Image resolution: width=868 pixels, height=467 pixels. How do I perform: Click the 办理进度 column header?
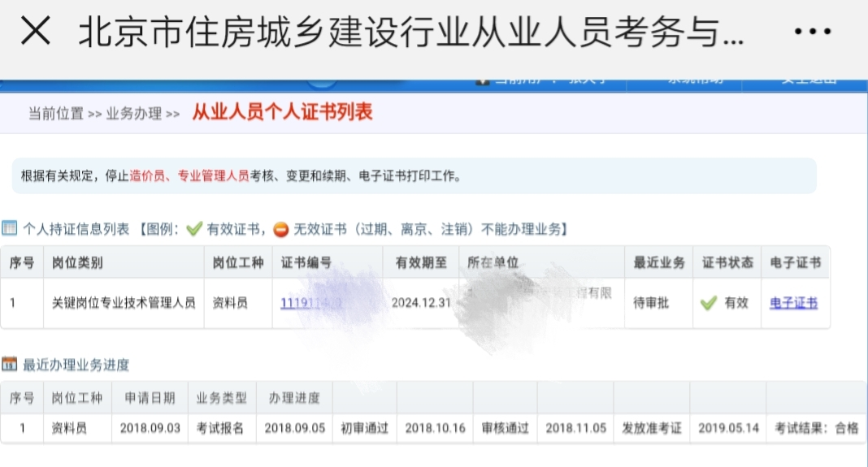pyautogui.click(x=293, y=398)
